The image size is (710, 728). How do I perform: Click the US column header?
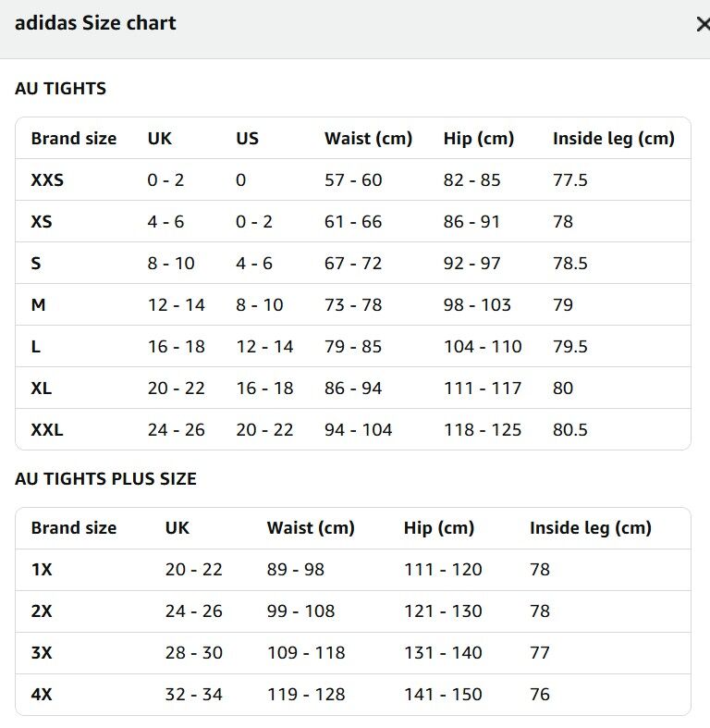tap(247, 139)
